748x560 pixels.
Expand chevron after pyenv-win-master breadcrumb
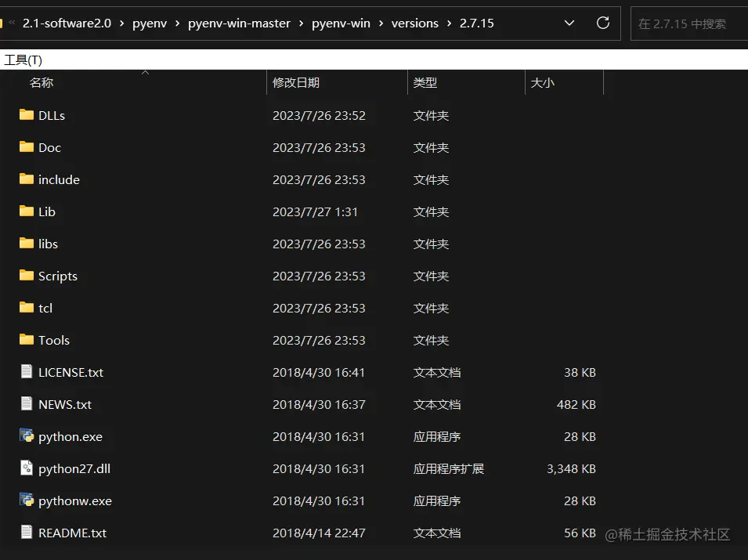301,23
